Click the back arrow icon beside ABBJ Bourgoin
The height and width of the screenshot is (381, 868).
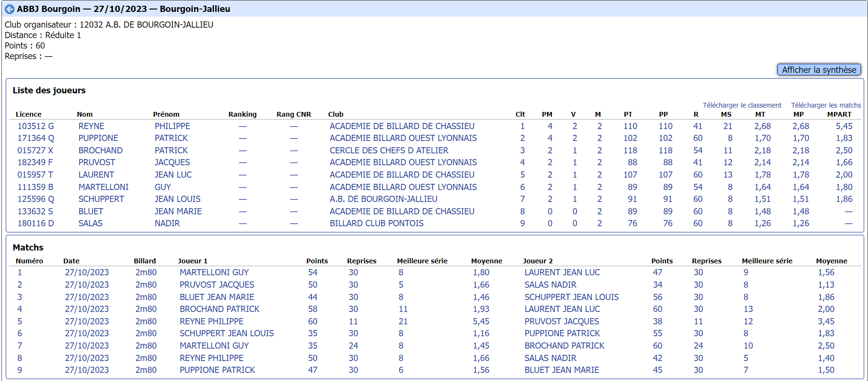pyautogui.click(x=10, y=9)
